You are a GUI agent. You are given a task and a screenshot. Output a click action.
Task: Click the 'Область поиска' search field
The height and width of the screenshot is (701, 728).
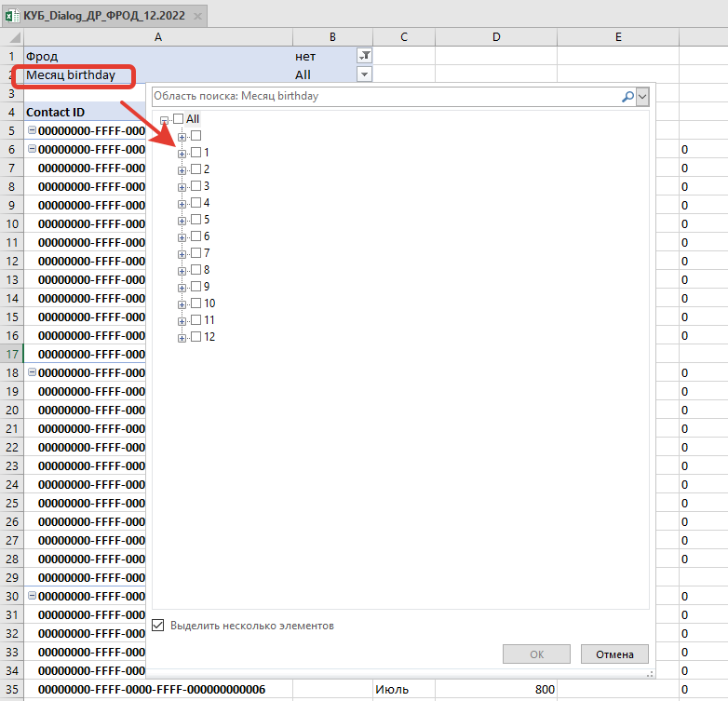point(382,96)
